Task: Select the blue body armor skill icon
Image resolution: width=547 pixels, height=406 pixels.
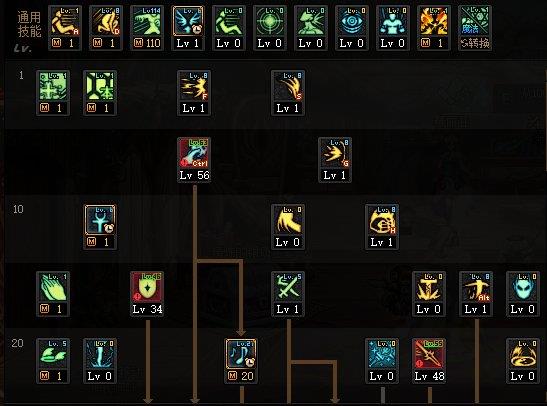Action: click(393, 21)
